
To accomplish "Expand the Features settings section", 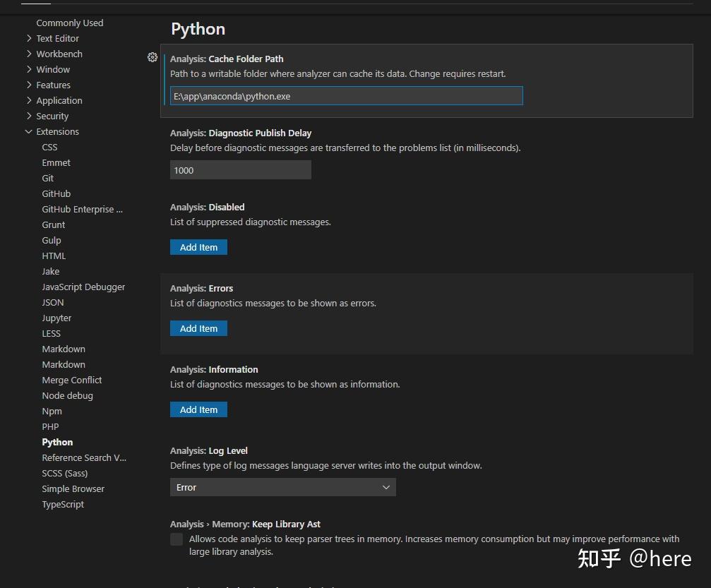I will tap(53, 85).
